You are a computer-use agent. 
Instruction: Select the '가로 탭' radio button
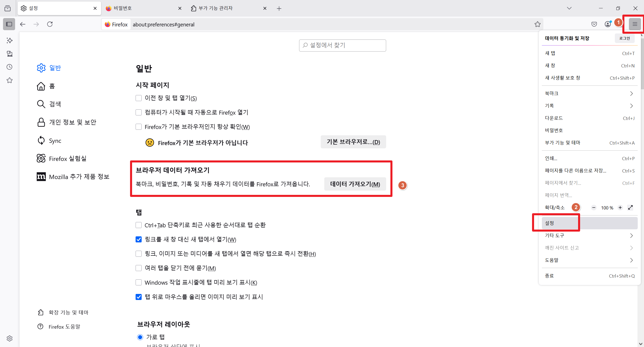140,337
